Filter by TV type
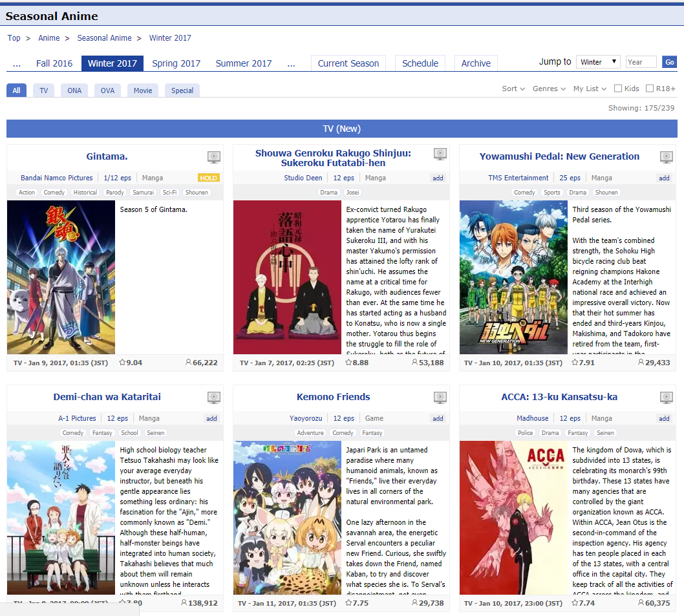This screenshot has width=684, height=616. click(x=43, y=90)
